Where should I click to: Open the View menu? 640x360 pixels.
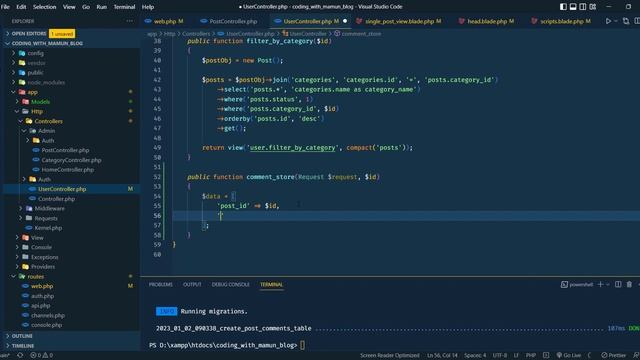[x=69, y=7]
